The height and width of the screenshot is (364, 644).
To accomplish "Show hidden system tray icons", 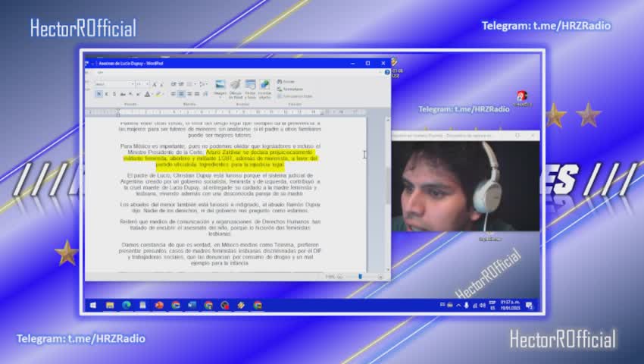I will [458, 305].
